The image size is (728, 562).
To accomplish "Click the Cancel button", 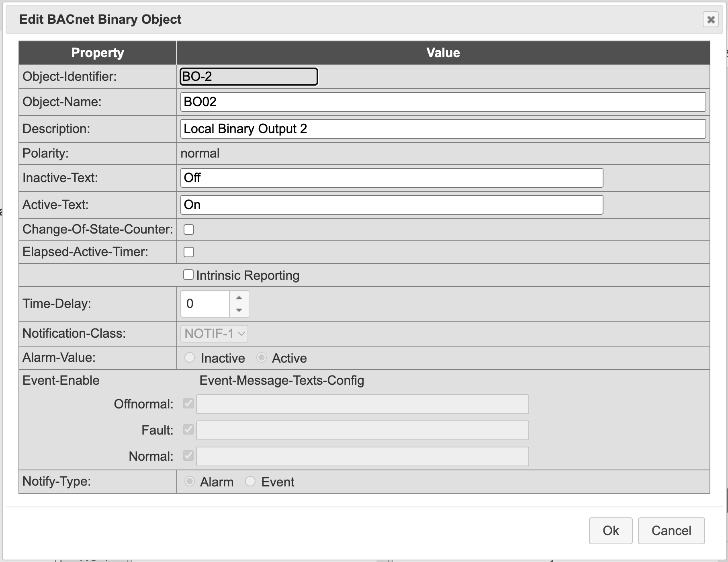I will pyautogui.click(x=671, y=531).
